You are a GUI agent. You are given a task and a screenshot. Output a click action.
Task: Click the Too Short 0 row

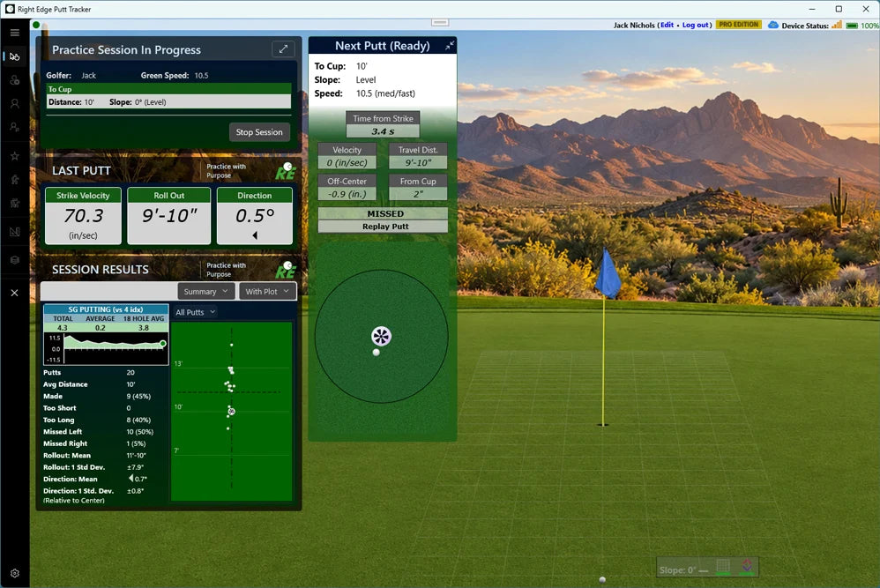(104, 408)
